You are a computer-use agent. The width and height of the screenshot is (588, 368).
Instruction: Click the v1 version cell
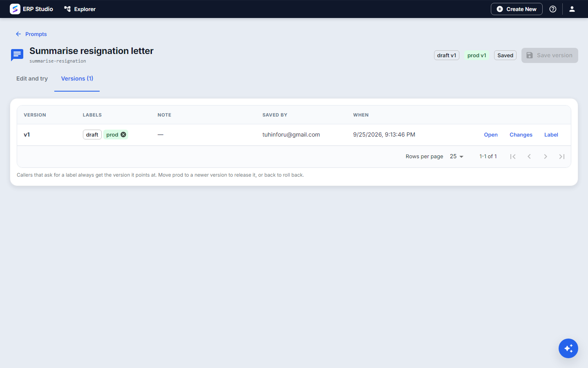pyautogui.click(x=27, y=135)
